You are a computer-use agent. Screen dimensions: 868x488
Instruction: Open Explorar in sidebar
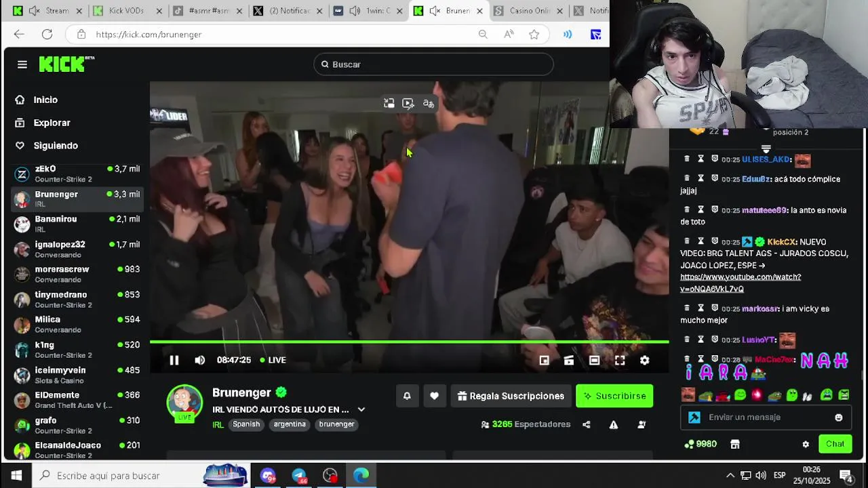pos(52,123)
